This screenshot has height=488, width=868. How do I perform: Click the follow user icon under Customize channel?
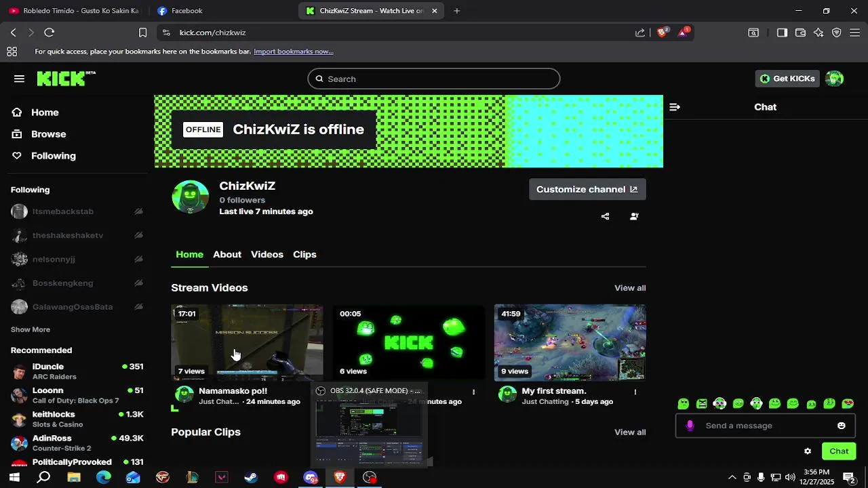click(x=634, y=216)
